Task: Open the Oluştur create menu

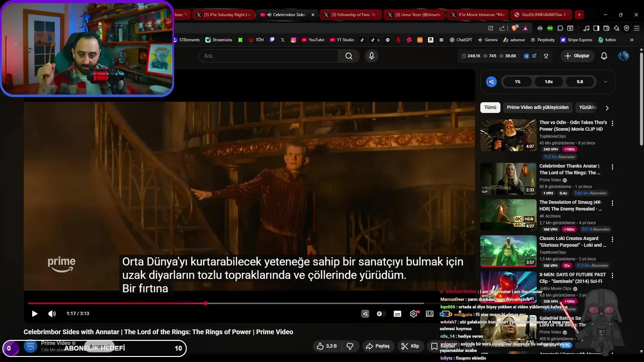Action: [x=577, y=56]
